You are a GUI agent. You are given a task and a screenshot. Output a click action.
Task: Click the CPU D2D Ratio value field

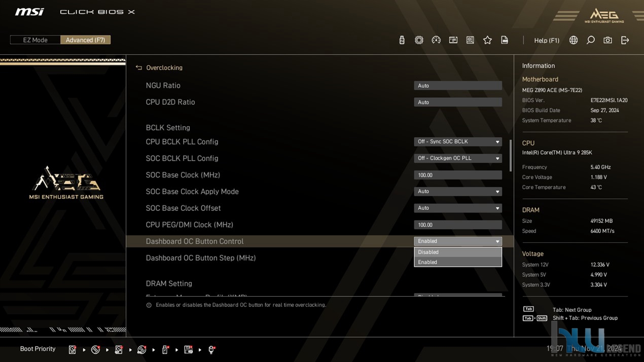(458, 102)
